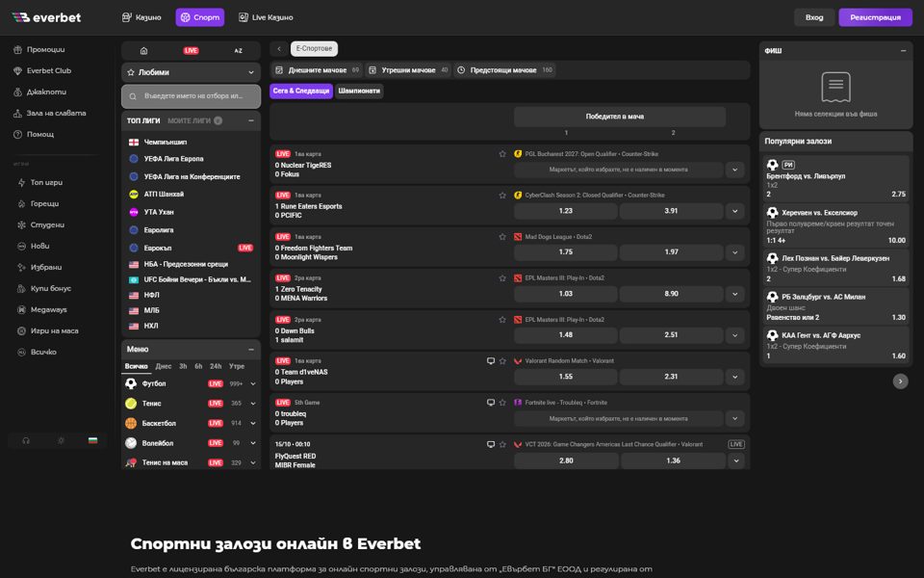924x578 pixels.
Task: Favorite the FlyQuest RED vs MIBR Female match
Action: pos(502,444)
